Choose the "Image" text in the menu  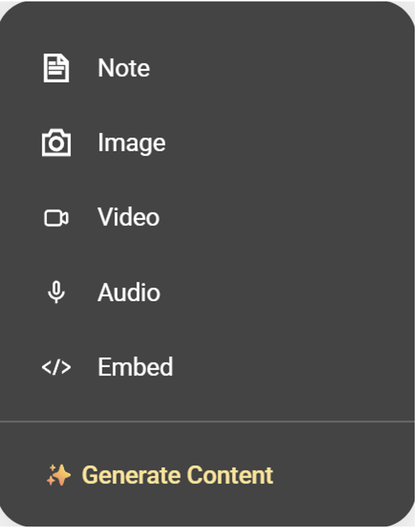131,143
